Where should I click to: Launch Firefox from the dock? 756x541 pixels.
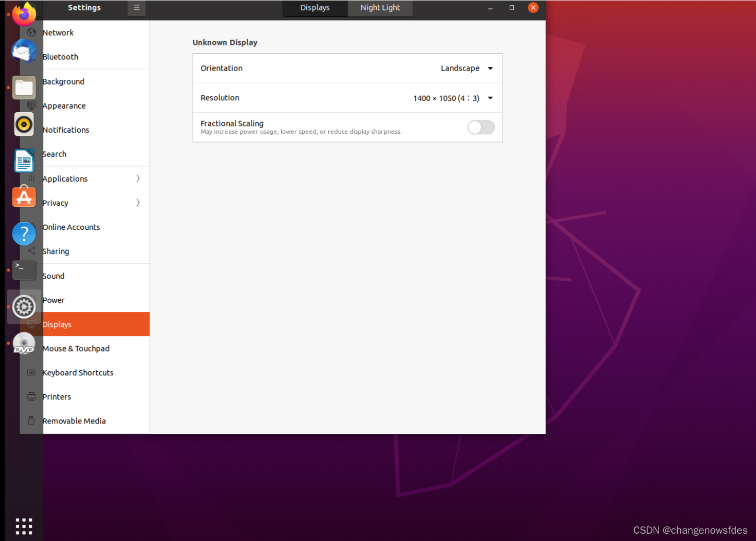tap(24, 14)
